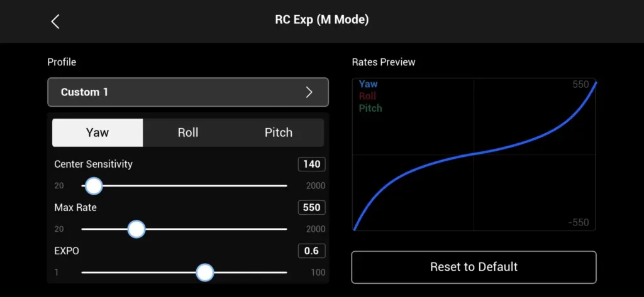Toggle the Yaw curve legend label
The image size is (644, 297).
[x=368, y=84]
